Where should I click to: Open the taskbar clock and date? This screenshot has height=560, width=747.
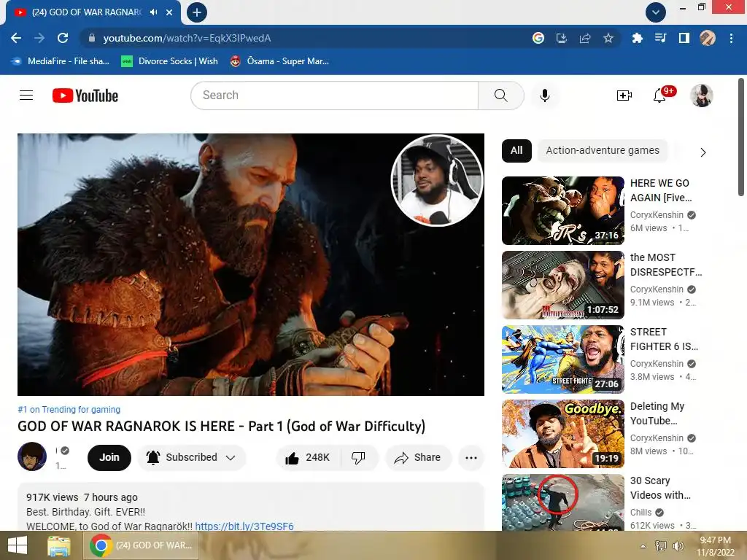coord(715,546)
